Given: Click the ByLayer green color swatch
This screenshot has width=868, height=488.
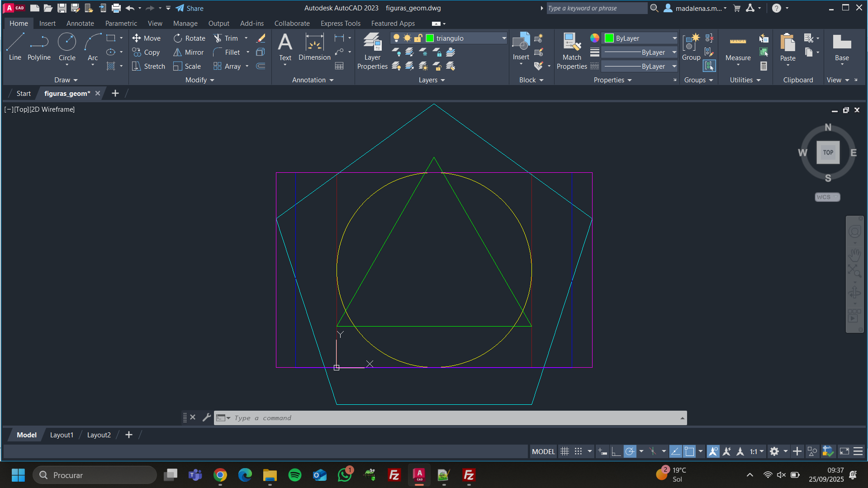Looking at the screenshot, I should (609, 38).
